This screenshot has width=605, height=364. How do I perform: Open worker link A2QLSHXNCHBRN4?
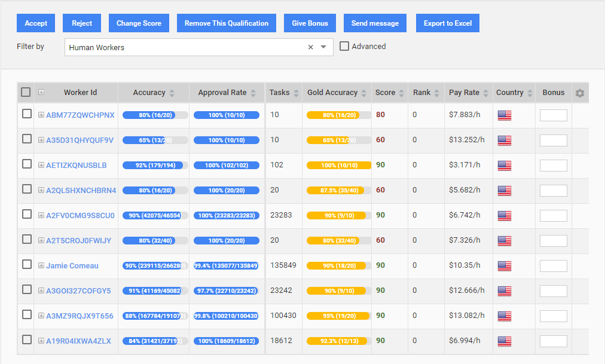click(81, 191)
